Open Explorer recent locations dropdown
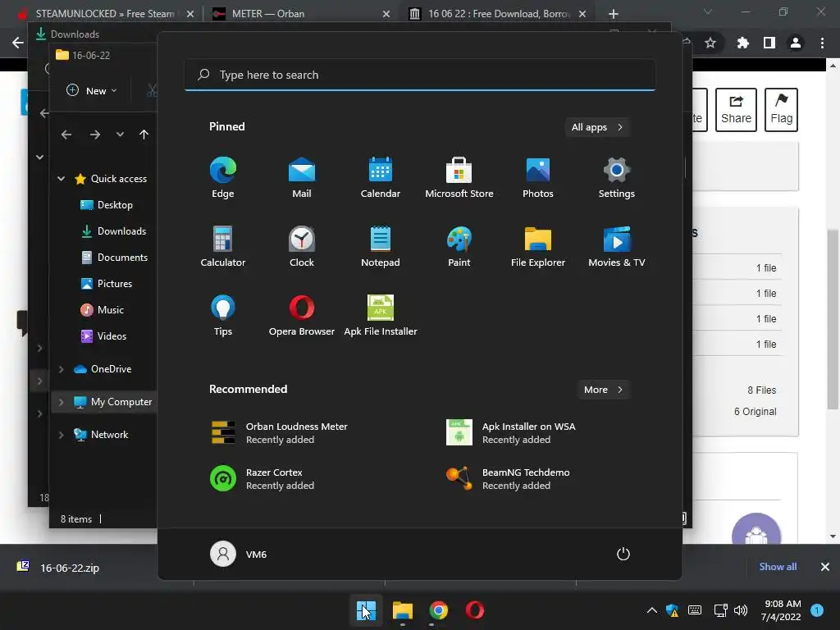Screen dimensions: 840x630 [x=120, y=135]
